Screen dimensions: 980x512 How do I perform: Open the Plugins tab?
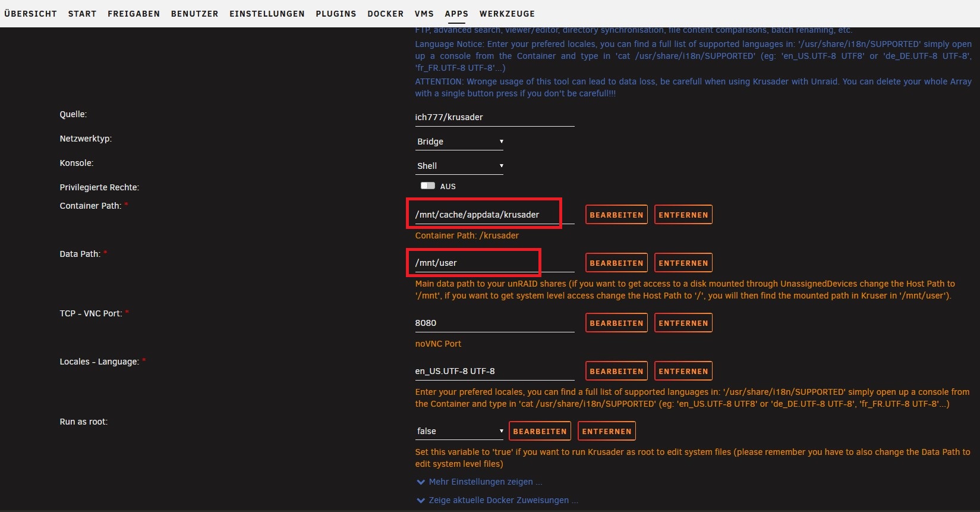tap(336, 14)
